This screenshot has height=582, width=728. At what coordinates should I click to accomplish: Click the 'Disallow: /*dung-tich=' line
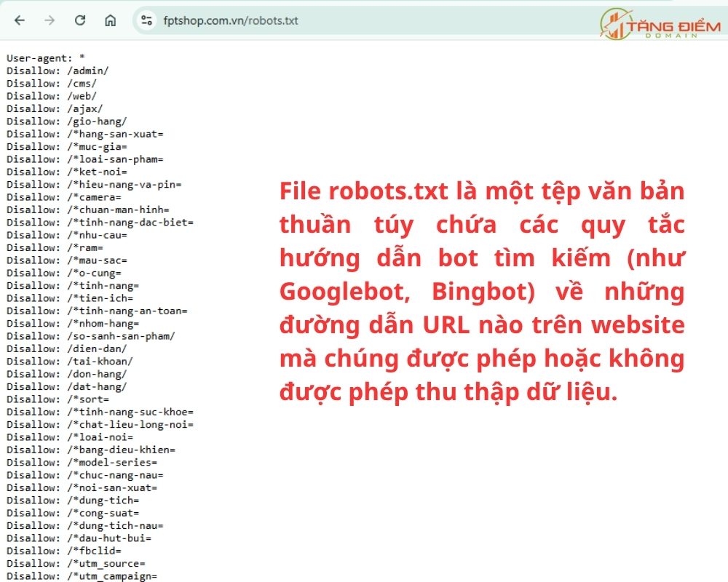pos(72,500)
